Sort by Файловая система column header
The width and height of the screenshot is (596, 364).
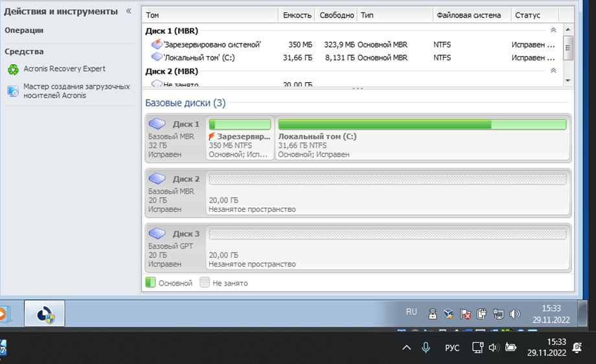(x=472, y=15)
